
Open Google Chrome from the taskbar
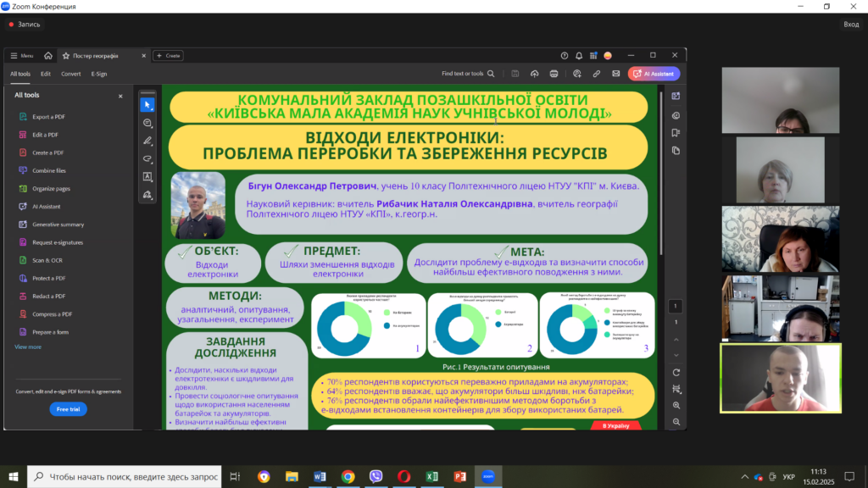click(348, 476)
